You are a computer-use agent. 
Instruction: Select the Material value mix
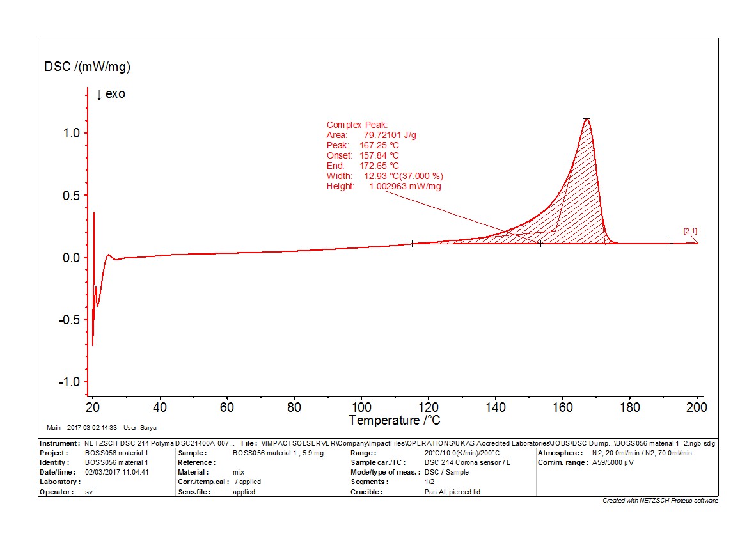(239, 473)
